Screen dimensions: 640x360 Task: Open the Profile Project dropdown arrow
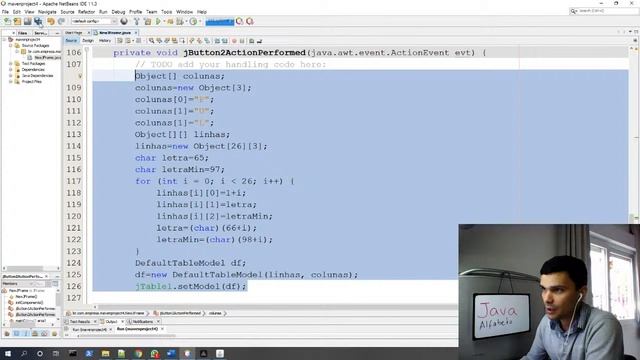click(x=186, y=21)
